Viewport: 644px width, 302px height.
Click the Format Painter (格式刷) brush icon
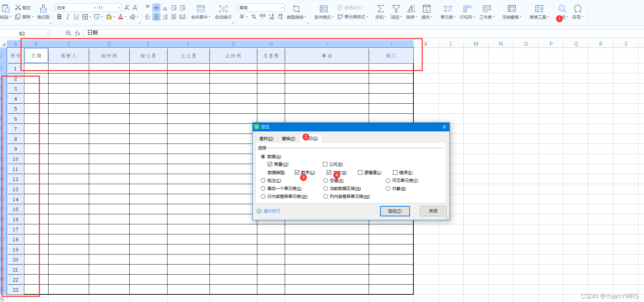tap(43, 9)
